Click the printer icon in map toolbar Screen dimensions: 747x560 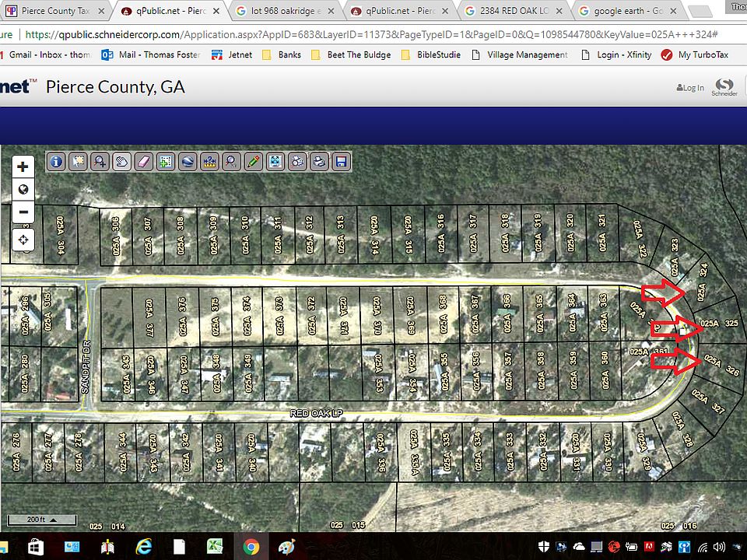(x=318, y=161)
